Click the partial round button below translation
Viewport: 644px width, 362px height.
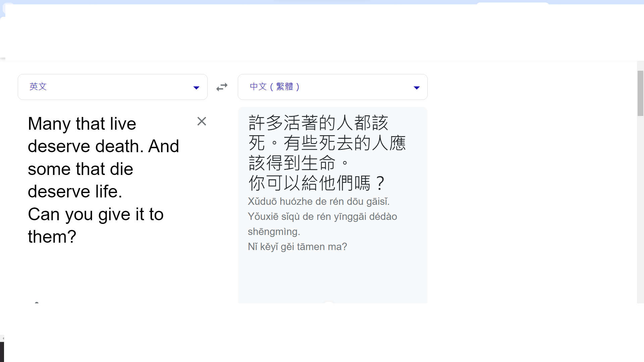click(328, 302)
